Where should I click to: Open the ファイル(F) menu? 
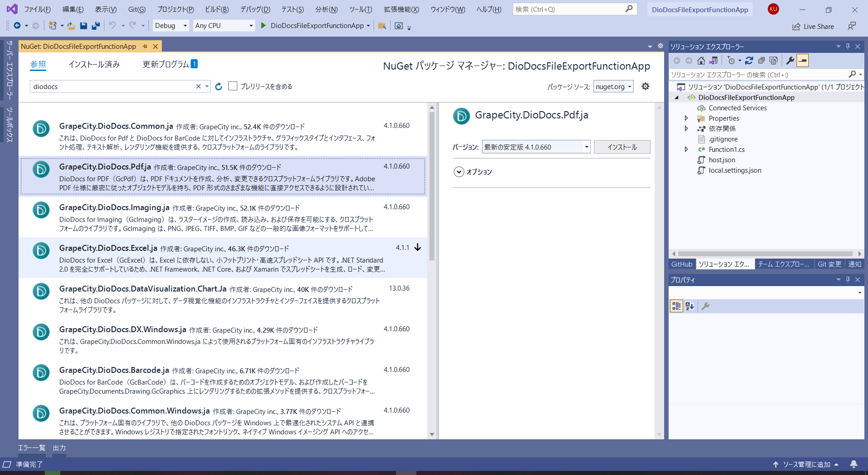[38, 9]
